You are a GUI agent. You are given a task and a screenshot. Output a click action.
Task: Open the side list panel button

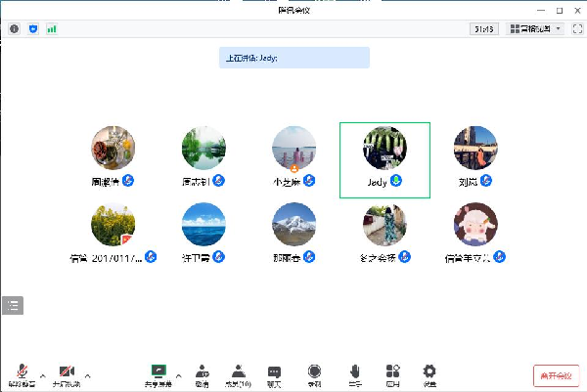pos(13,305)
